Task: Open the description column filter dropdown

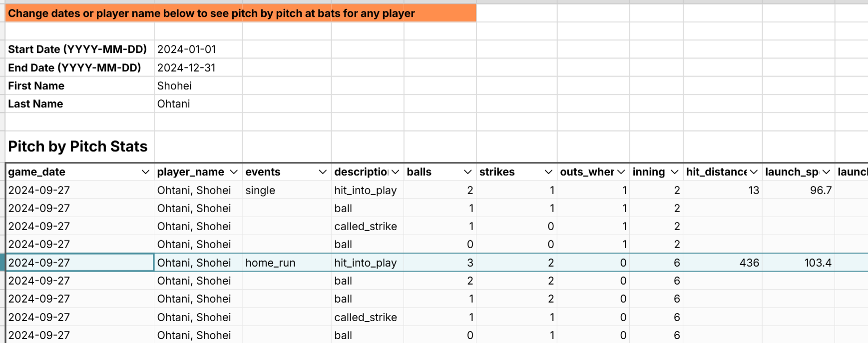Action: coord(396,172)
